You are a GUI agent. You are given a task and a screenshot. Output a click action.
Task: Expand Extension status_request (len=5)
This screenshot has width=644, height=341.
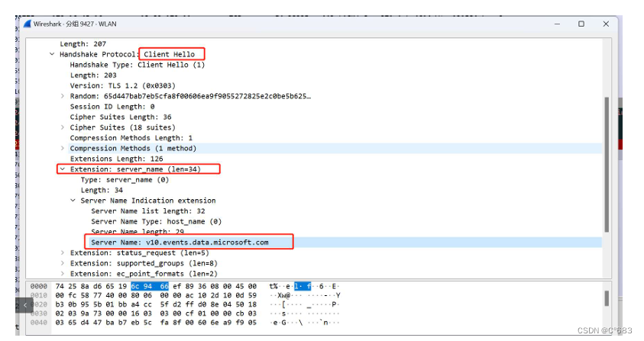tap(63, 253)
